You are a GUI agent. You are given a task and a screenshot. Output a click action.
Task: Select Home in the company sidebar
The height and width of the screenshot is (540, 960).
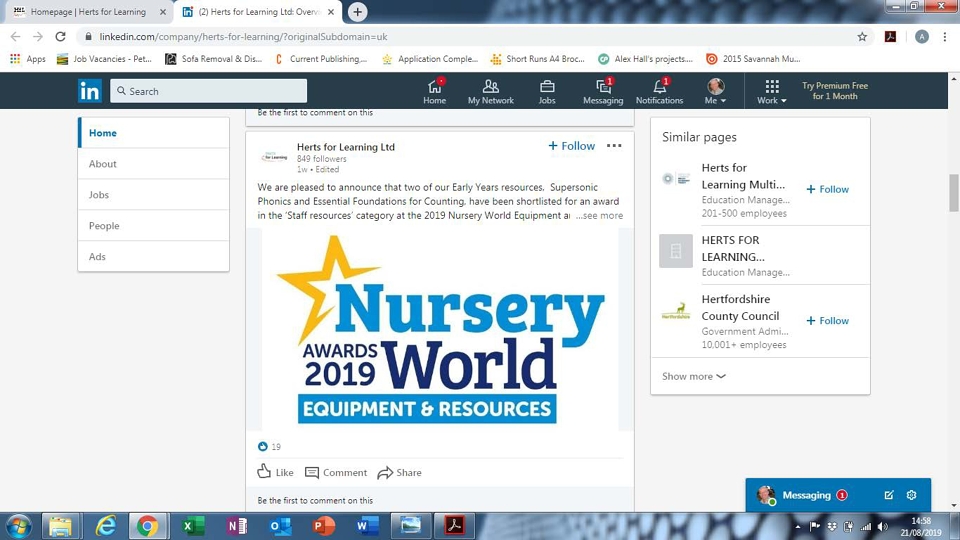[x=154, y=133]
